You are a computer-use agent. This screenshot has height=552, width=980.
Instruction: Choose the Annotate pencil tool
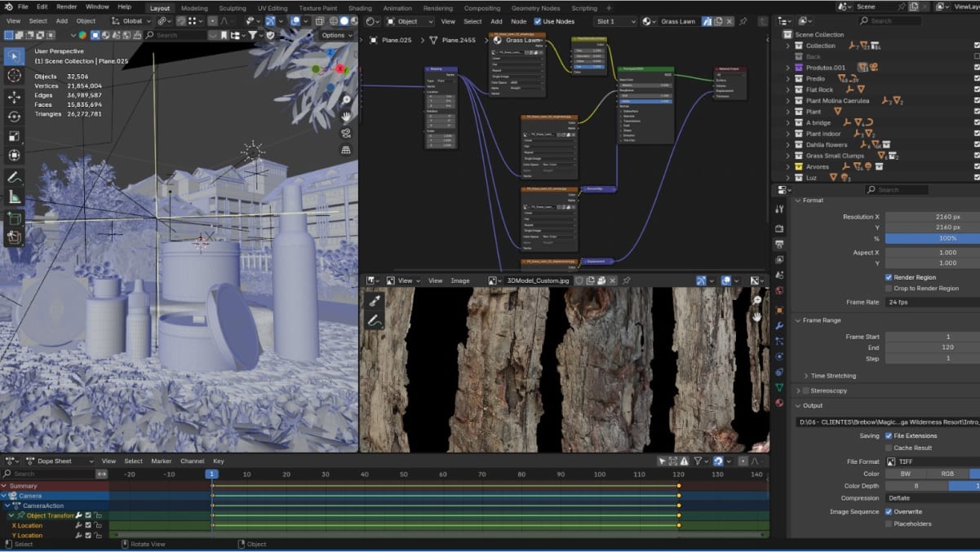click(14, 177)
